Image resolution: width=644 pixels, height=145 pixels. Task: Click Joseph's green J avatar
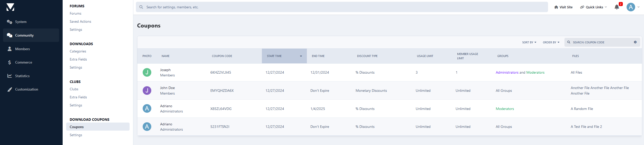(147, 72)
